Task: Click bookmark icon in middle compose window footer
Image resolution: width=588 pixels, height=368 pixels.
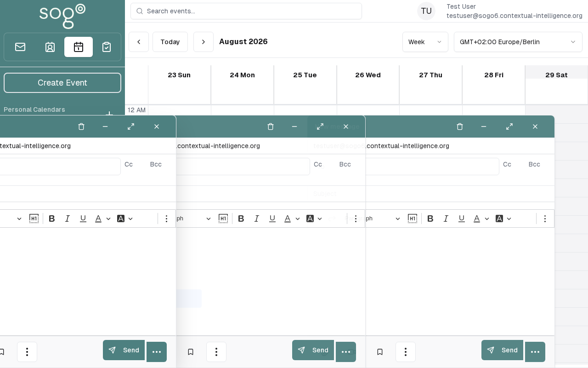Action: pyautogui.click(x=191, y=352)
